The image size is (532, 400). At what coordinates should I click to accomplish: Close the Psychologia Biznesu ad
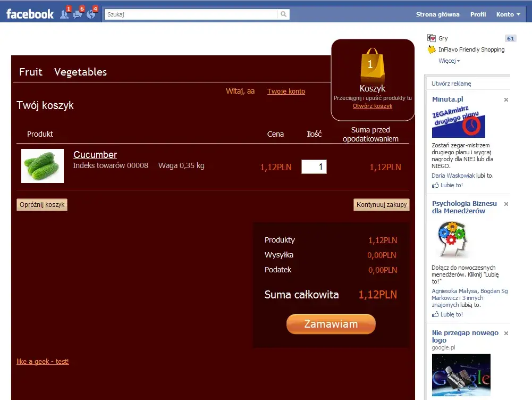506,204
